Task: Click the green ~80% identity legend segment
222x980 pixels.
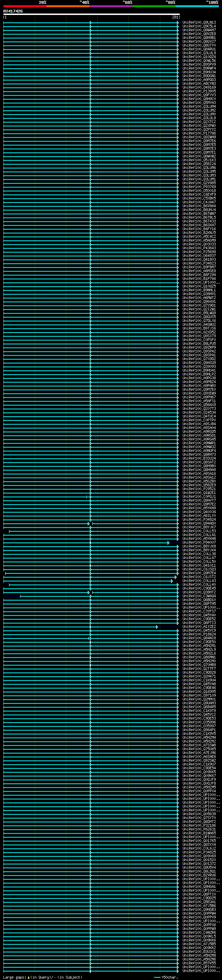Action: tap(154, 6)
